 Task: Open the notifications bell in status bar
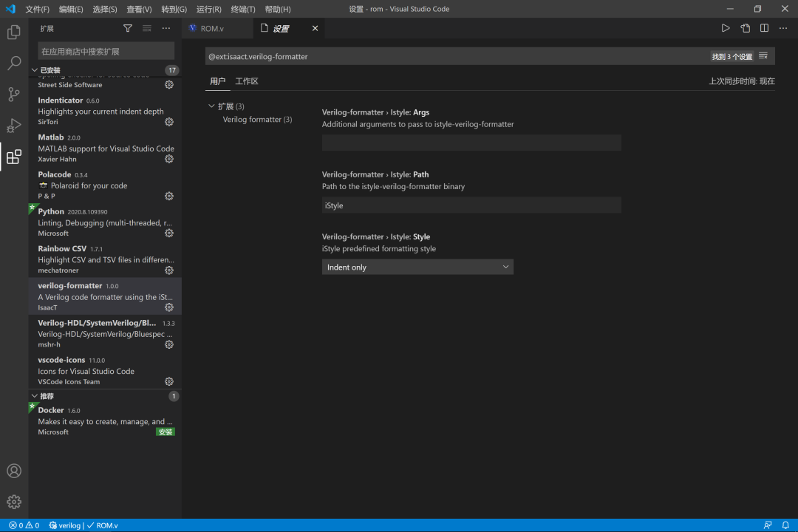pos(785,525)
